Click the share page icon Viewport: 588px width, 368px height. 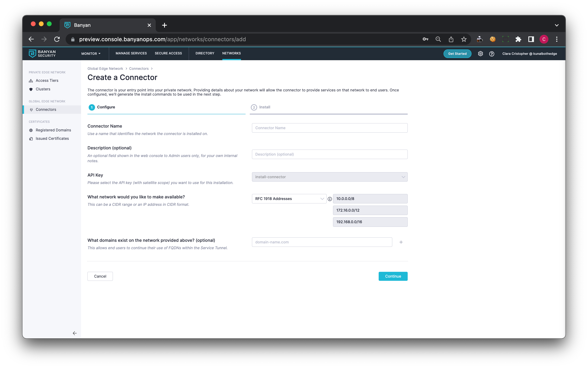click(x=451, y=39)
